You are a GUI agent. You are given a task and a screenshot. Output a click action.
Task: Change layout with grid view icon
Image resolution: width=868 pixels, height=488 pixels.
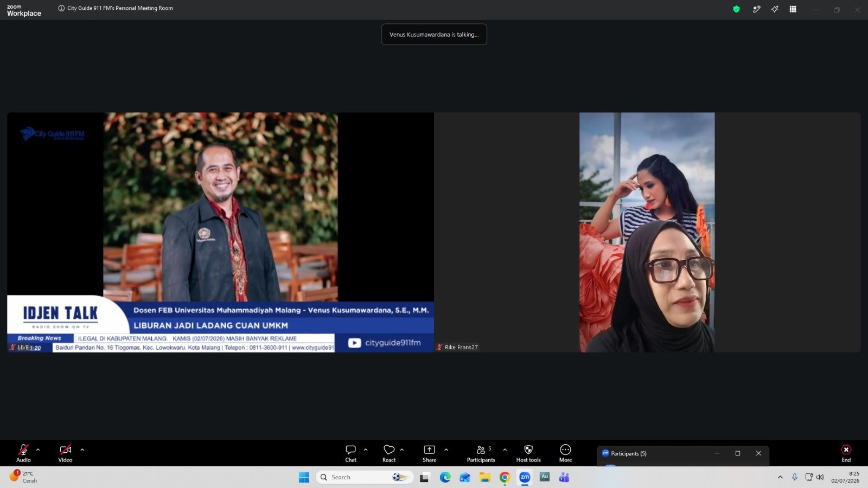[793, 9]
